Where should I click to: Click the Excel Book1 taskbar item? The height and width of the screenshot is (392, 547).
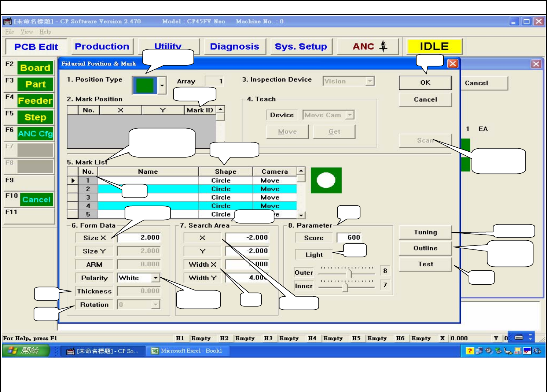[x=187, y=351]
